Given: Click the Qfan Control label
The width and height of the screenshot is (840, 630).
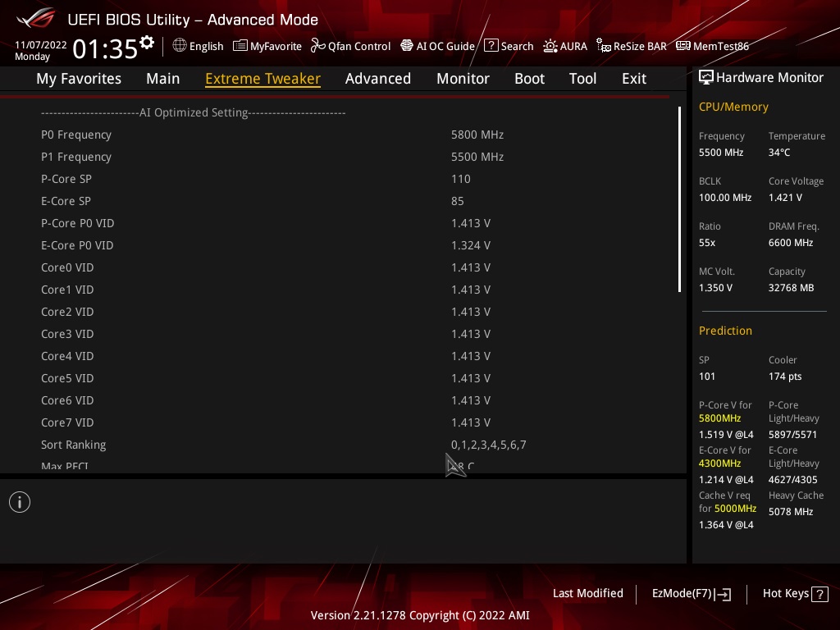Looking at the screenshot, I should [359, 46].
